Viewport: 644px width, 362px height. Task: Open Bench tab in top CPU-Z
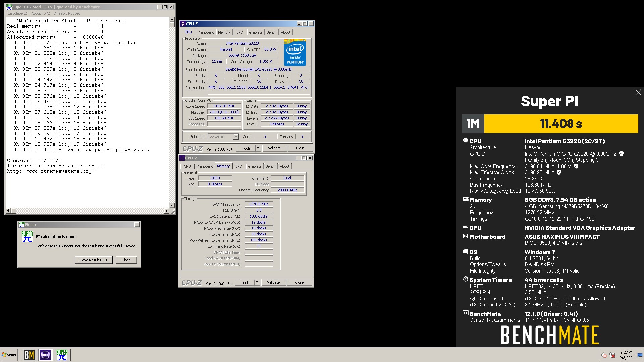[x=271, y=32]
